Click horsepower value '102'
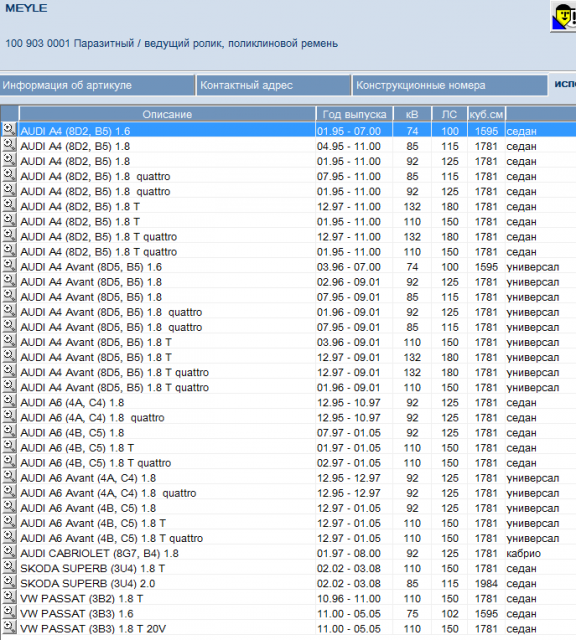Image resolution: width=576 pixels, height=640 pixels. (450, 614)
